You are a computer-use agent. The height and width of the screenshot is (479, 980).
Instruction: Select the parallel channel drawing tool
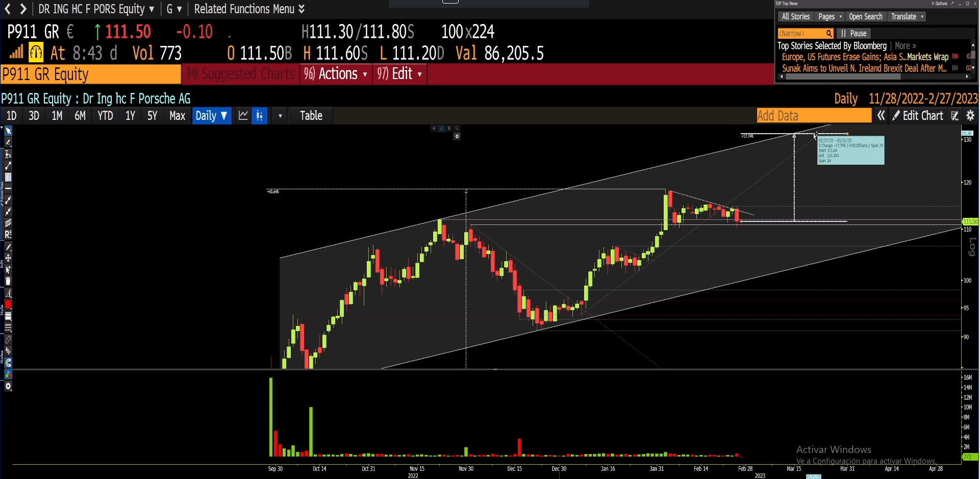tap(8, 223)
